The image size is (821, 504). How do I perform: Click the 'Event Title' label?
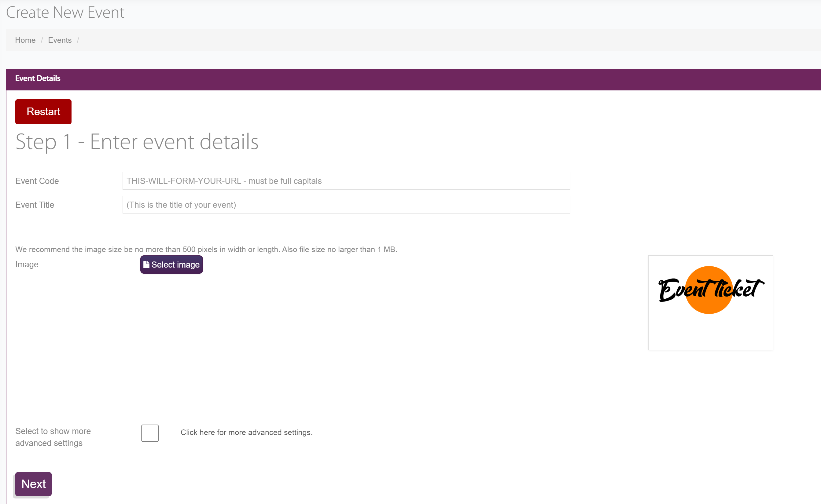click(35, 205)
